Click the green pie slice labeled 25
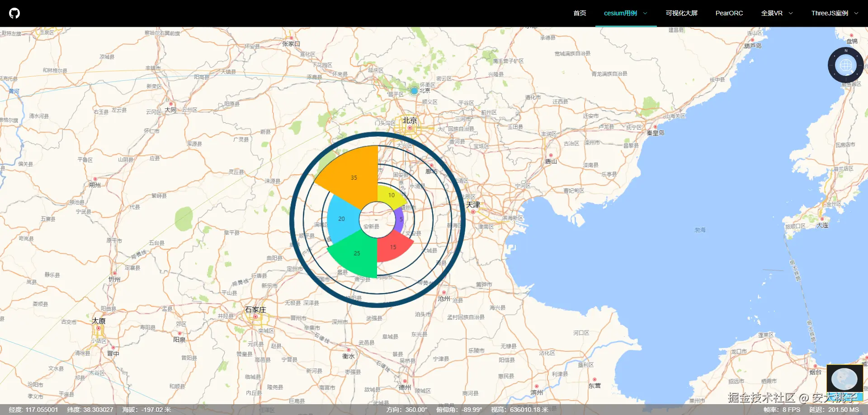The width and height of the screenshot is (868, 415). pyautogui.click(x=357, y=253)
